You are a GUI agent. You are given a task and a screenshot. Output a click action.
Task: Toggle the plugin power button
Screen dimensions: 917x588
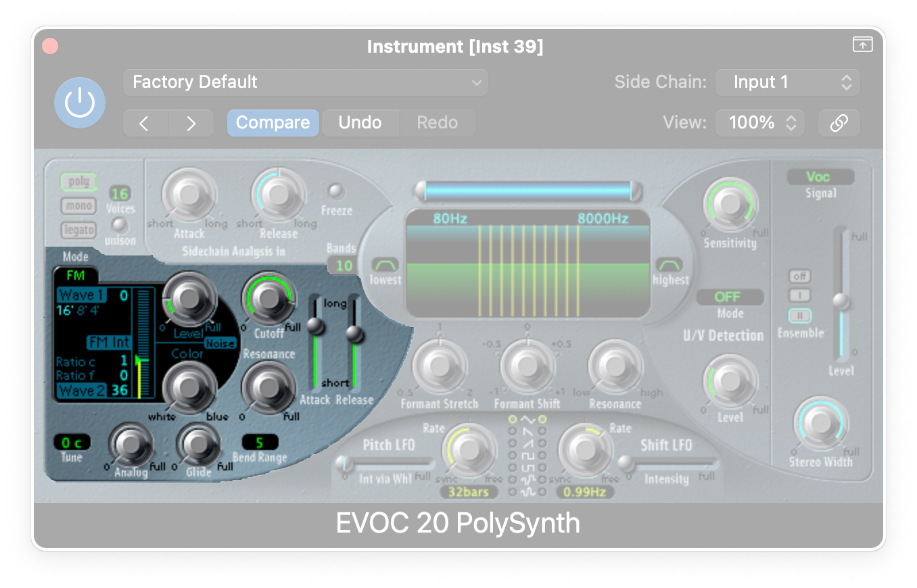[x=80, y=103]
